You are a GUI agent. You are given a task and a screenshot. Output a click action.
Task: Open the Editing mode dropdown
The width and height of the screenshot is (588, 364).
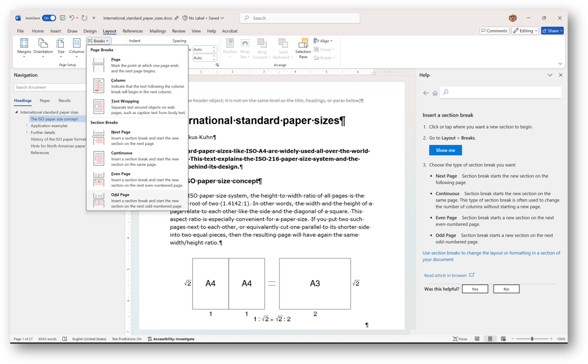(524, 30)
